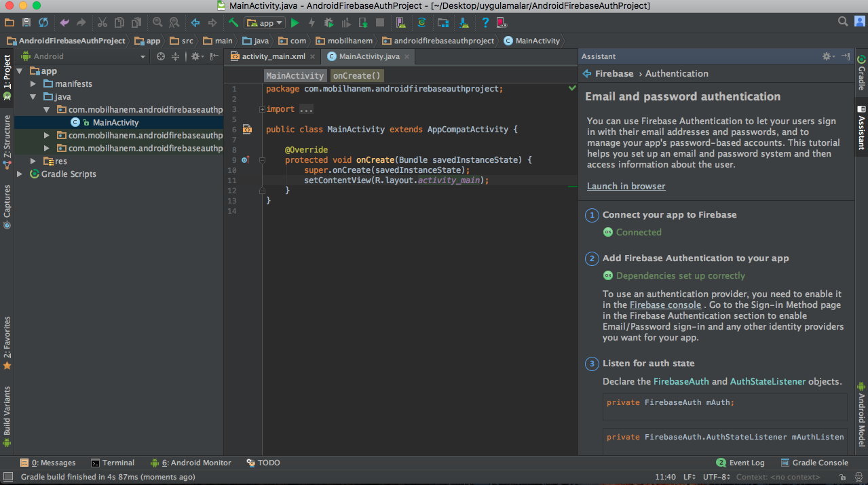The height and width of the screenshot is (485, 868).
Task: Click the Launch in browser link
Action: (626, 186)
